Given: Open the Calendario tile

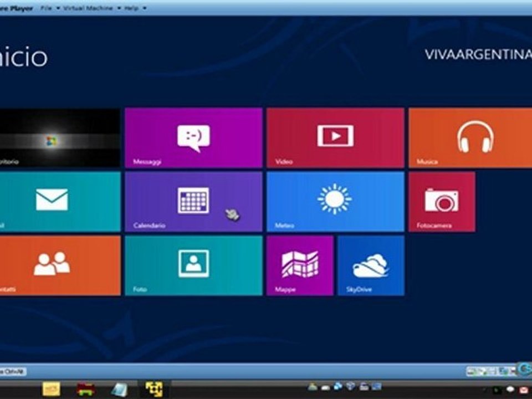Looking at the screenshot, I should [x=193, y=202].
